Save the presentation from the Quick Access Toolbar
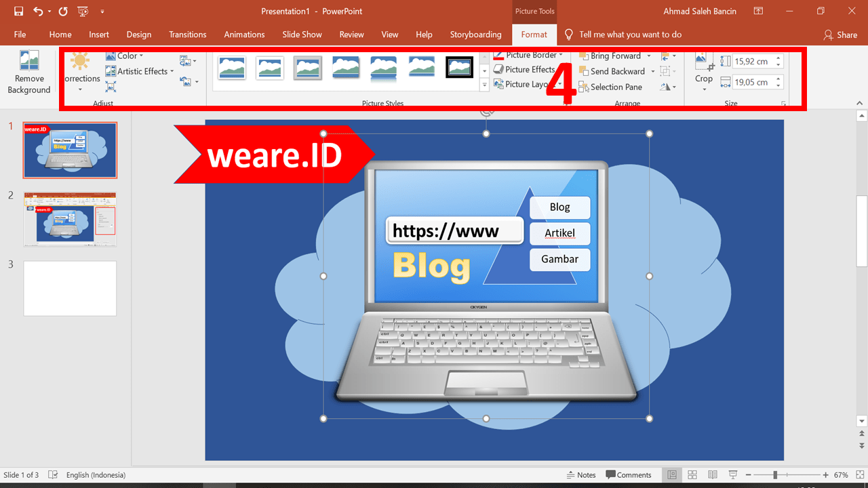This screenshot has height=488, width=868. point(18,12)
